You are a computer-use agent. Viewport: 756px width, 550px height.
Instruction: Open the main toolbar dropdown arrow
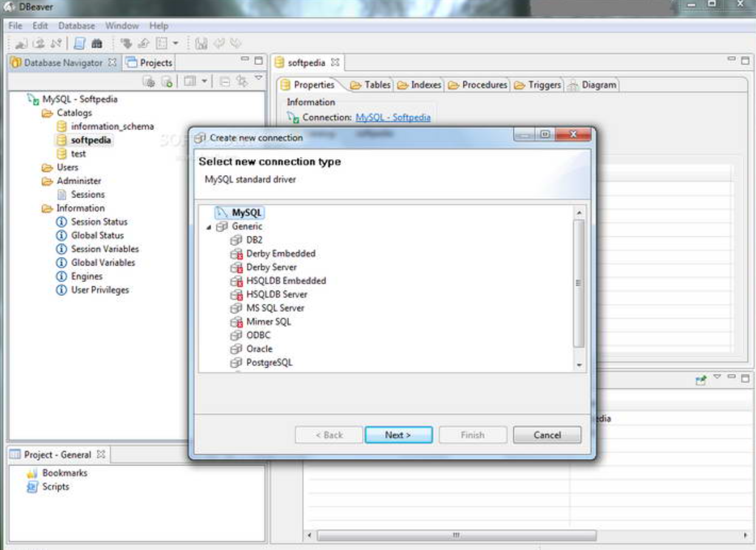pyautogui.click(x=176, y=44)
